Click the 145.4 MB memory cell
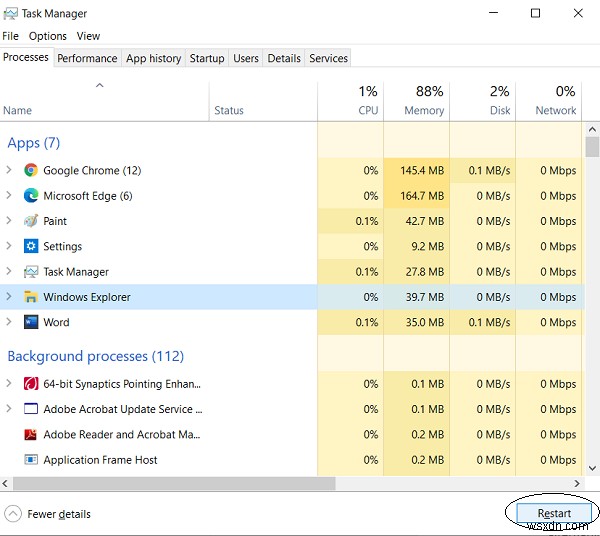The image size is (600, 536). pyautogui.click(x=417, y=170)
